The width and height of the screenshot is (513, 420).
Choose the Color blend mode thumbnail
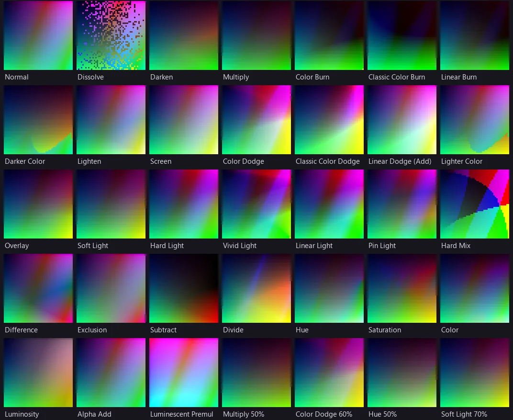(475, 288)
